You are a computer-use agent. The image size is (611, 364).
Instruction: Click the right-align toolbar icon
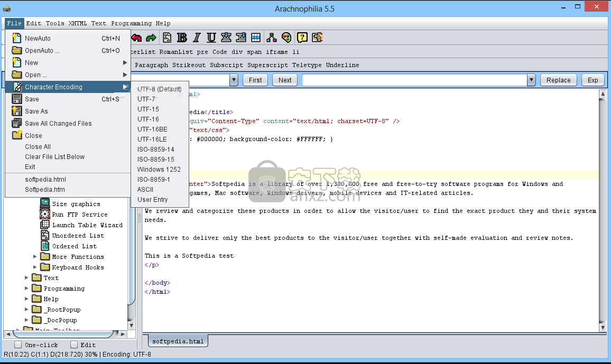241,38
